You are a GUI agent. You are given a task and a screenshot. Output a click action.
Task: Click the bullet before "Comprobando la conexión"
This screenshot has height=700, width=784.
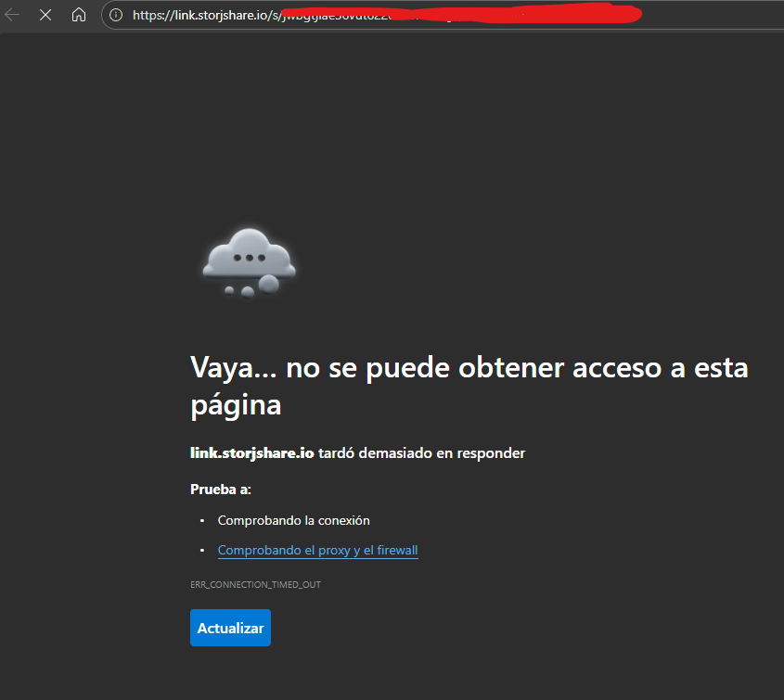202,521
